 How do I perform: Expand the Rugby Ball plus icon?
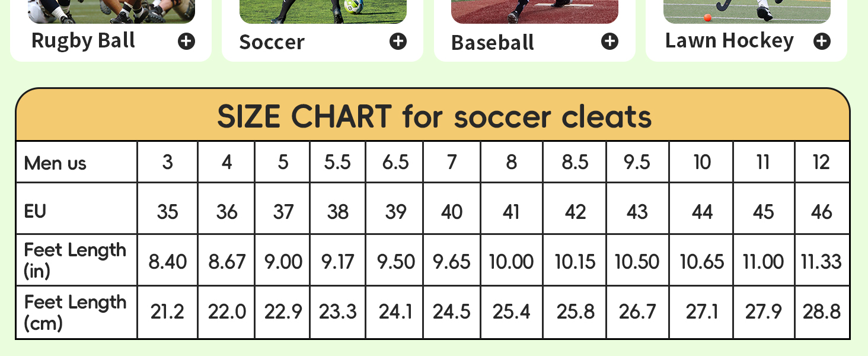[x=187, y=41]
